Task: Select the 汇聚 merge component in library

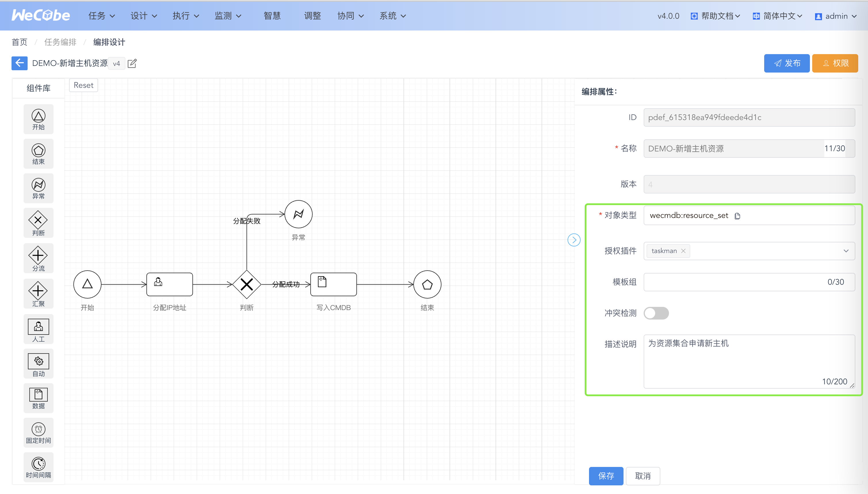Action: pyautogui.click(x=38, y=293)
